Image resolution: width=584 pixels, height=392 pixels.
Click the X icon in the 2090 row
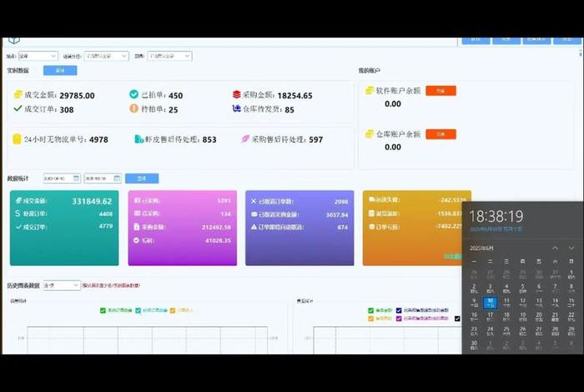[254, 201]
